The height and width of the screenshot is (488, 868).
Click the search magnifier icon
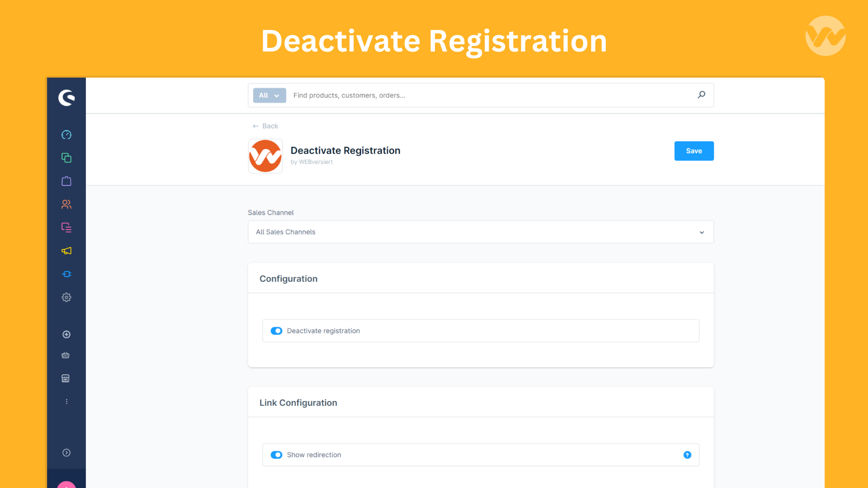[701, 95]
